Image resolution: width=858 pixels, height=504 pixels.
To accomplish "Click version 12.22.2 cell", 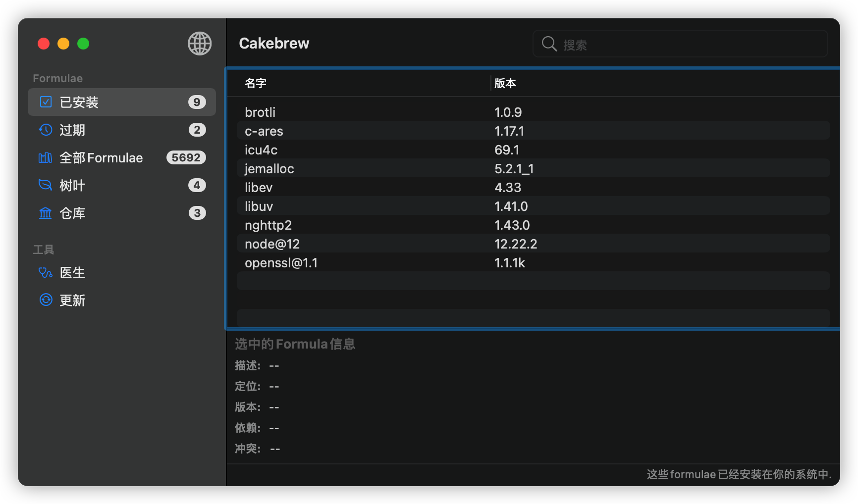I will 516,244.
